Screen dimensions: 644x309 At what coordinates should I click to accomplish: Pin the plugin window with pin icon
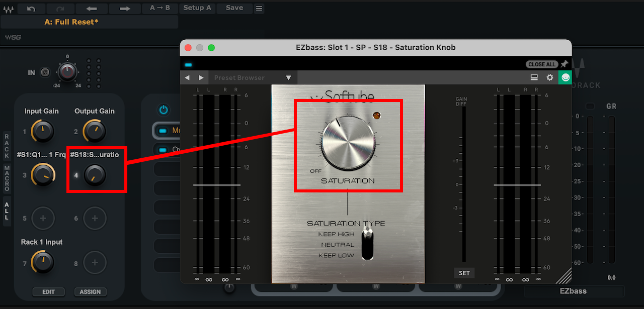[x=565, y=64]
